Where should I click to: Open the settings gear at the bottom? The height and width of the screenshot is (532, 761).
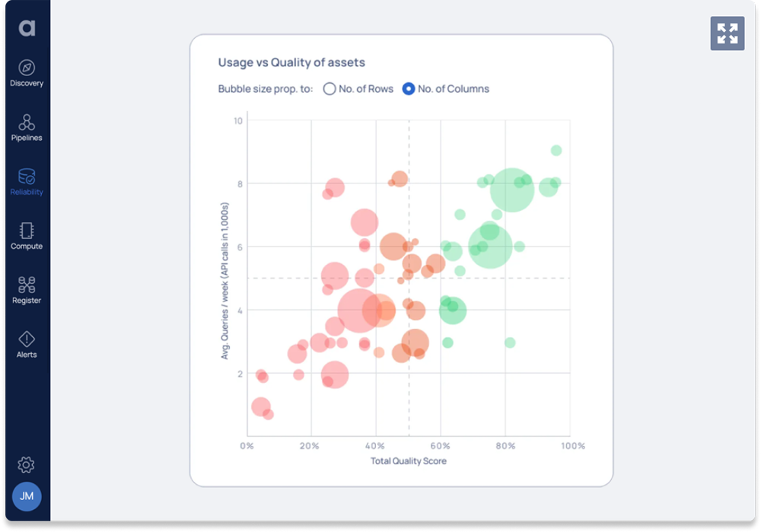[x=27, y=464]
